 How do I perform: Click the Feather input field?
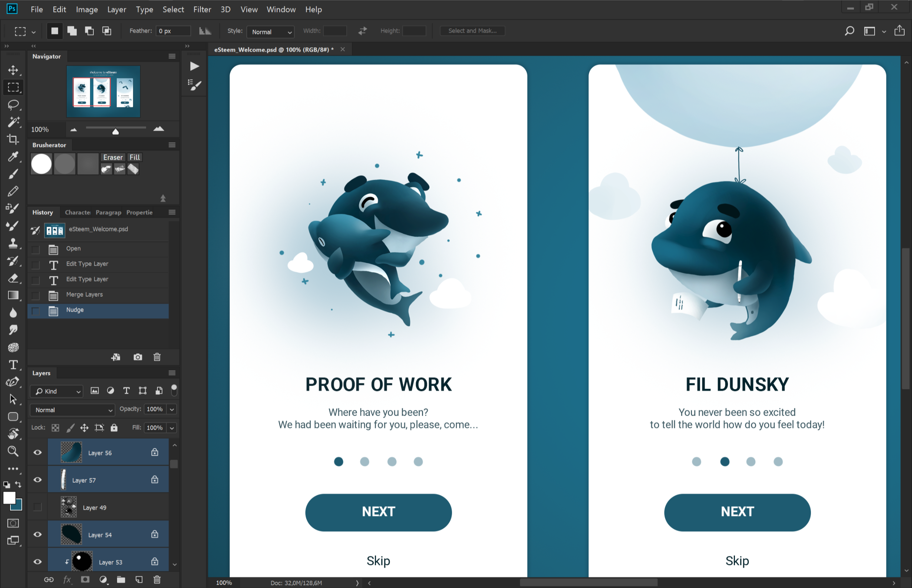(173, 31)
